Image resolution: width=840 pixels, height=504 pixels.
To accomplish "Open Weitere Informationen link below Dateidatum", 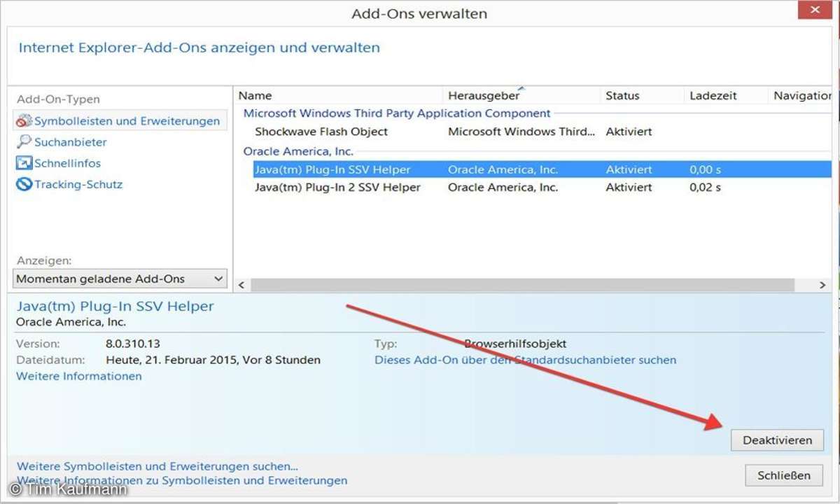I will tap(79, 377).
